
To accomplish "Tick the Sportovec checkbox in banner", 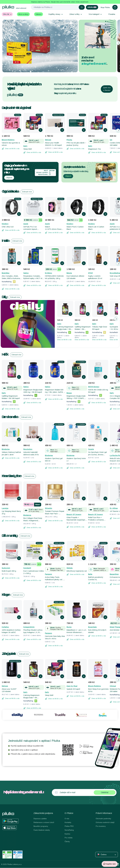I will 50,175.
